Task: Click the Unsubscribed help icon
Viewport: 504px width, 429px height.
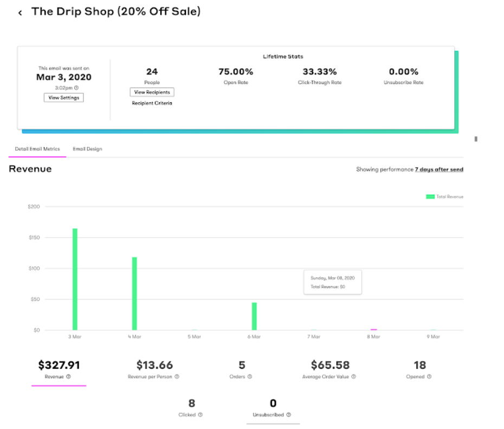Action: (x=289, y=415)
